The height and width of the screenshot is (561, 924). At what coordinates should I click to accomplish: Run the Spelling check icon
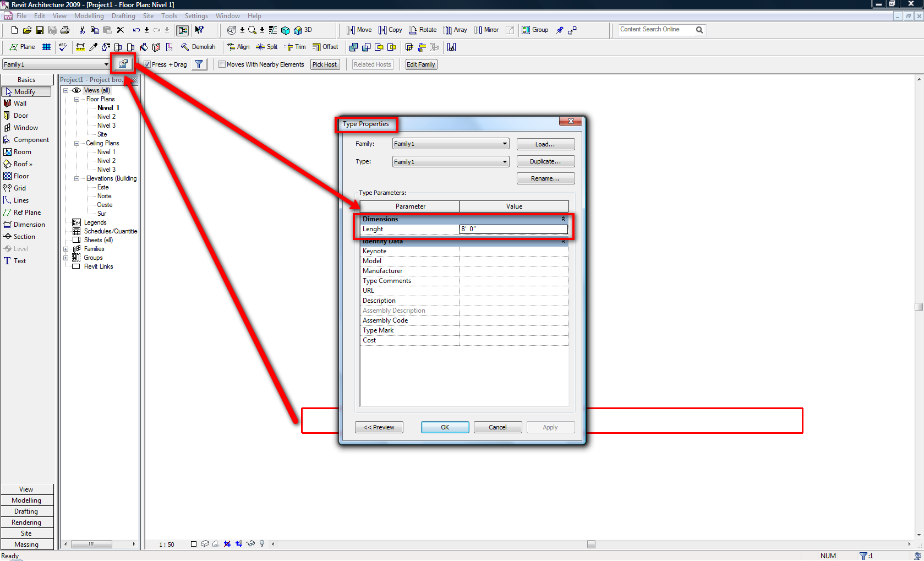[63, 47]
